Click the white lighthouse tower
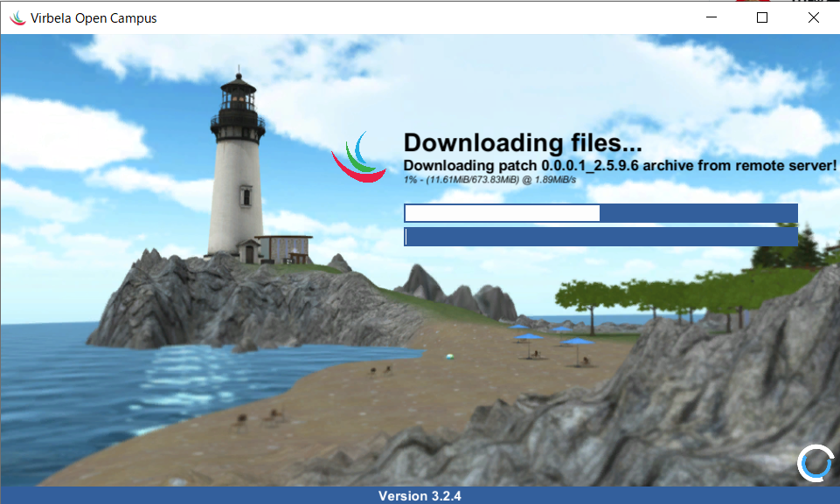Screen dimensions: 840x504 pyautogui.click(x=235, y=175)
